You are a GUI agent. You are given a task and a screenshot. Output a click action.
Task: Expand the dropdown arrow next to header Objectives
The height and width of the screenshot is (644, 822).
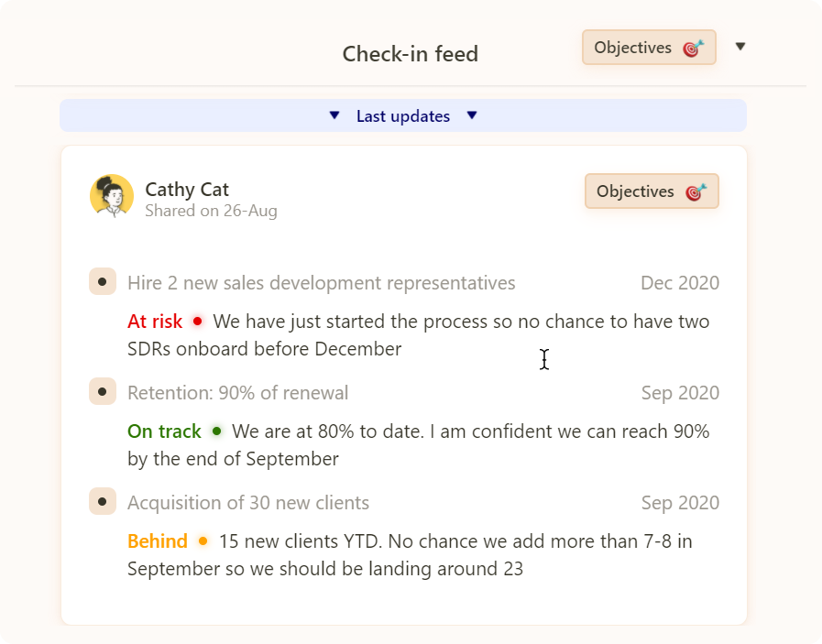(740, 47)
